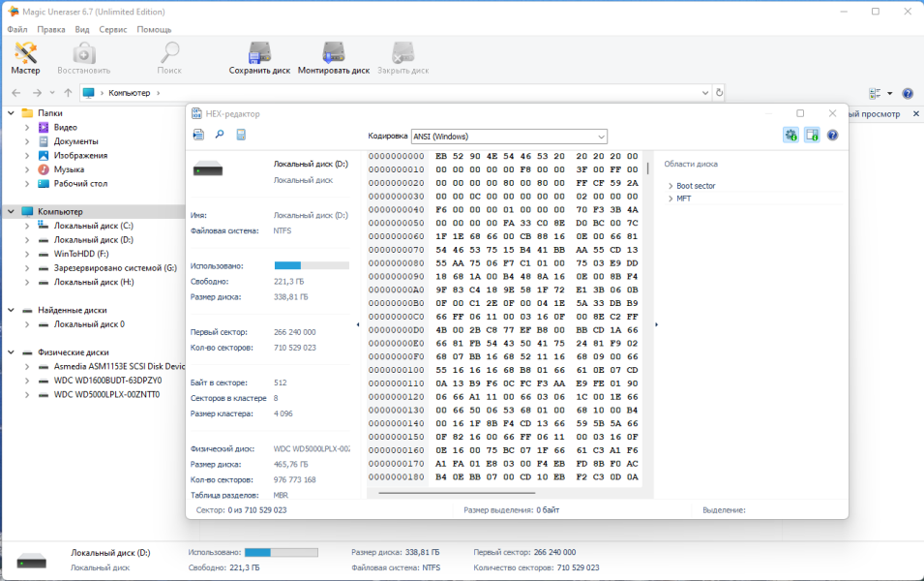924x581 pixels.
Task: Open the Правка menu
Action: (50, 29)
